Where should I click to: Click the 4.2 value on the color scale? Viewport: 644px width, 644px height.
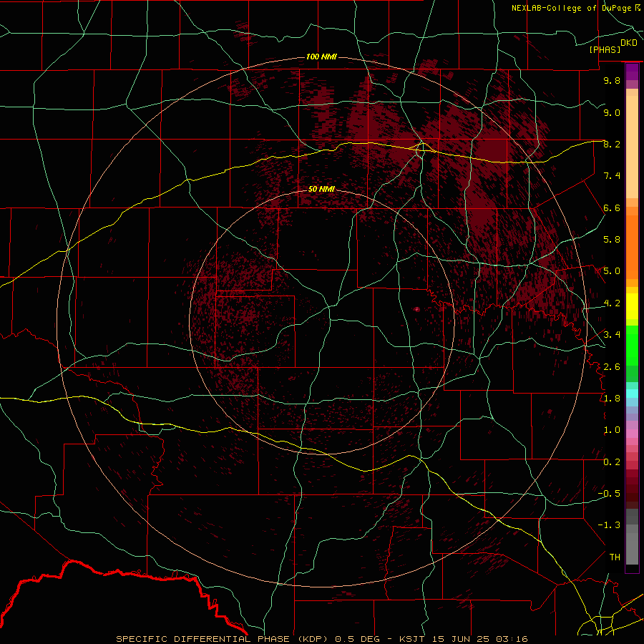click(612, 303)
